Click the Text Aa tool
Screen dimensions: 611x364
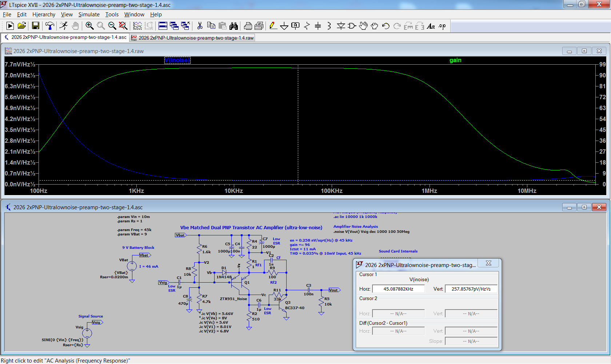pos(431,26)
